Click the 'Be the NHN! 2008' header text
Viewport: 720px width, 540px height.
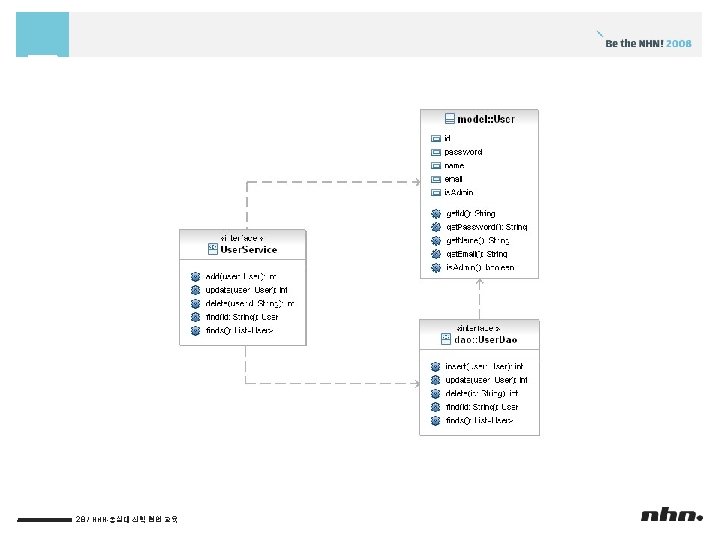pos(648,44)
